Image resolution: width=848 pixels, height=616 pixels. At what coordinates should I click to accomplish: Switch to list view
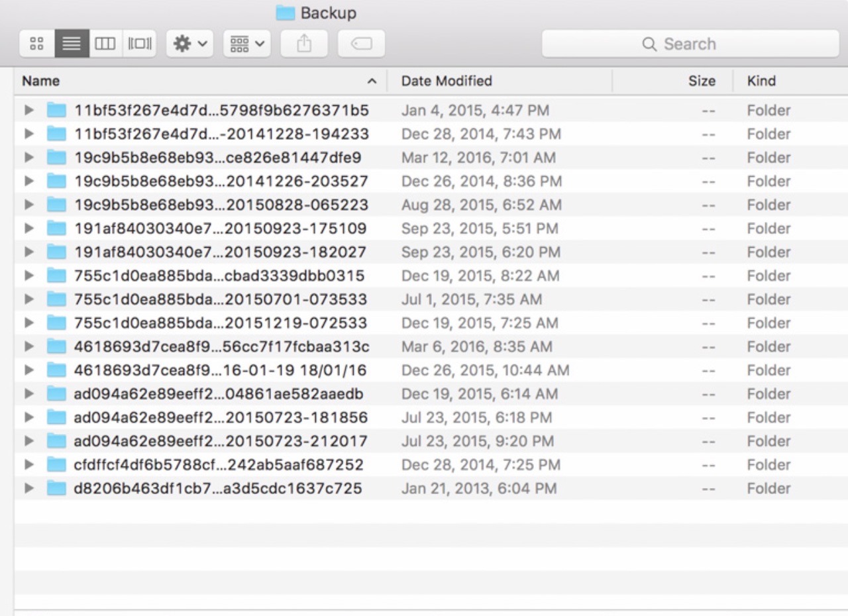72,44
